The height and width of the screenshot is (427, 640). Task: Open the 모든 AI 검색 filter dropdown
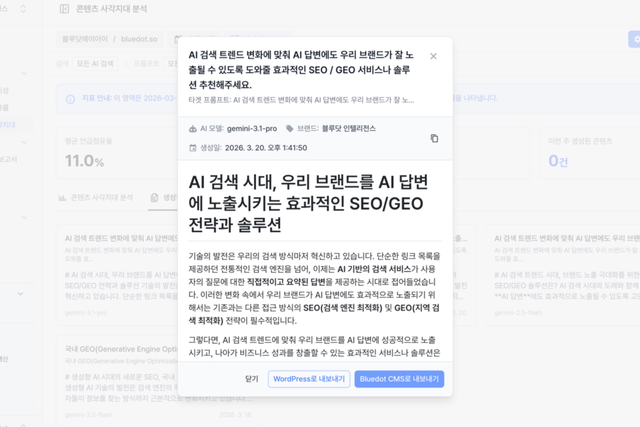click(95, 64)
